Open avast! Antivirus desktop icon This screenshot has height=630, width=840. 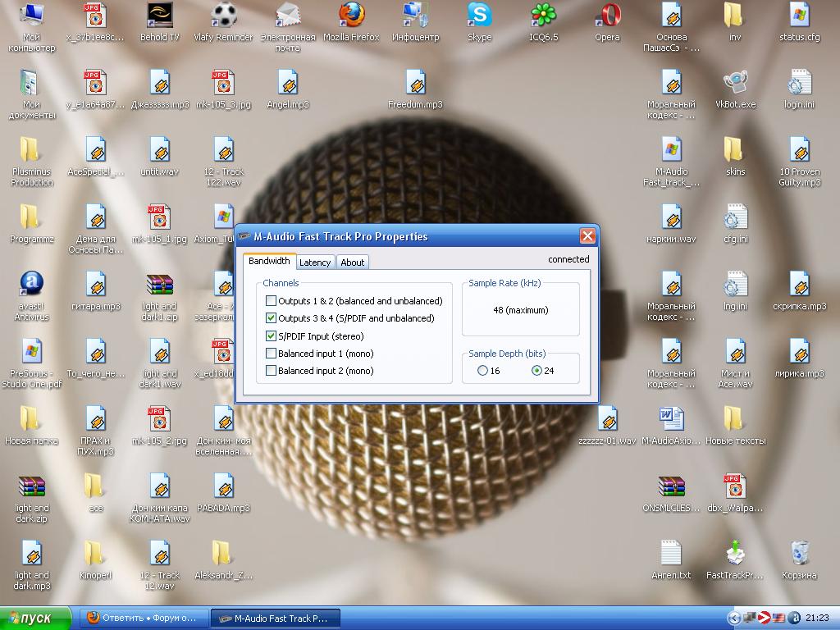[x=31, y=285]
